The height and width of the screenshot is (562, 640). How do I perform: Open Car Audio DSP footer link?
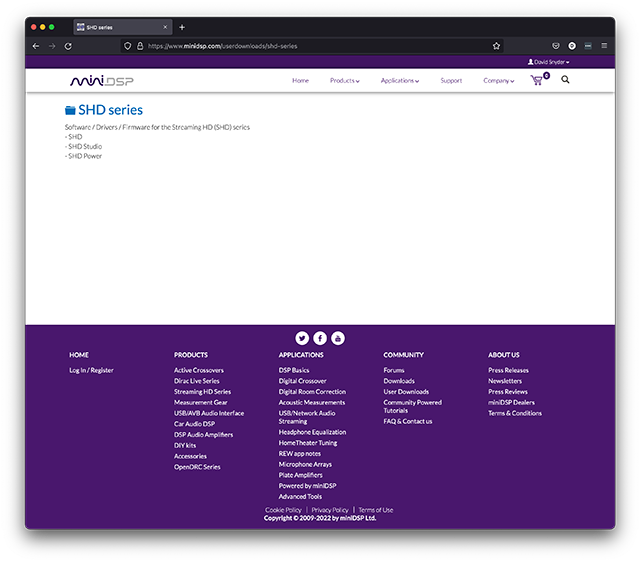tap(194, 424)
